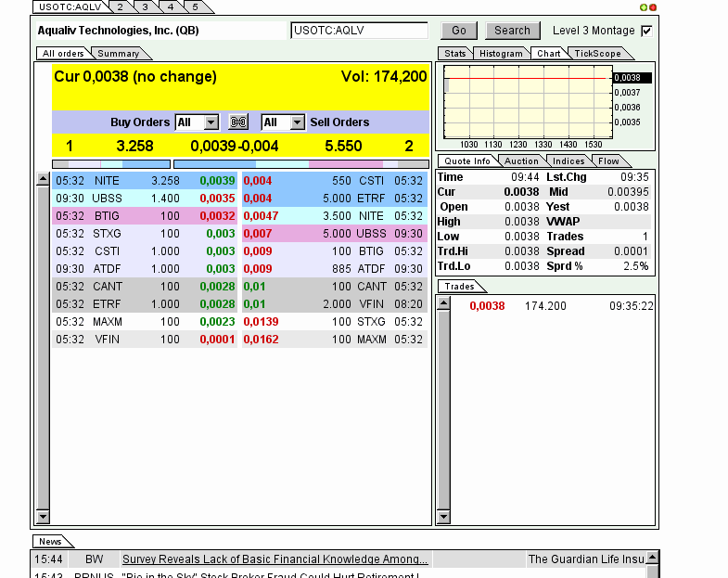
Task: Click the order book scrollbar up arrow
Action: click(43, 179)
